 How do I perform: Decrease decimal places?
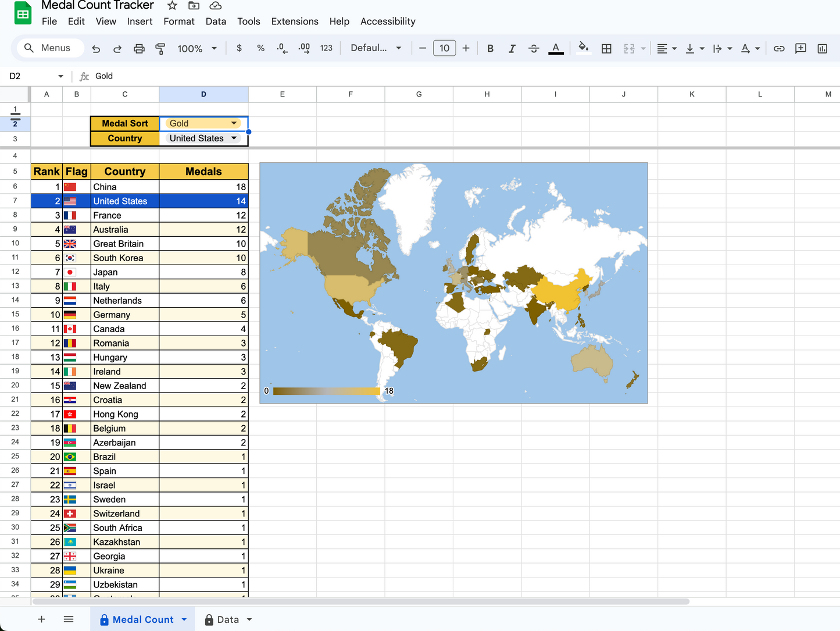point(281,48)
